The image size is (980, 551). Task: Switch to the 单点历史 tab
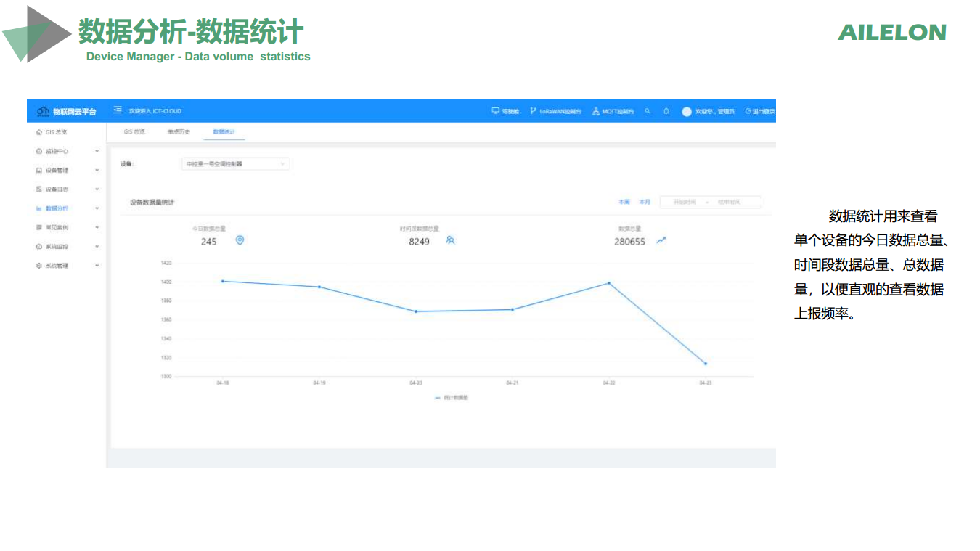pos(179,131)
